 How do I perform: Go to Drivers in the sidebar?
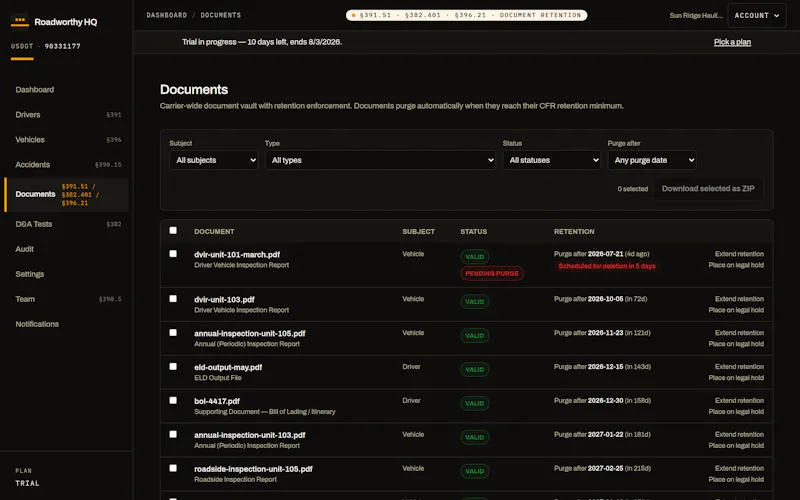pos(66,115)
